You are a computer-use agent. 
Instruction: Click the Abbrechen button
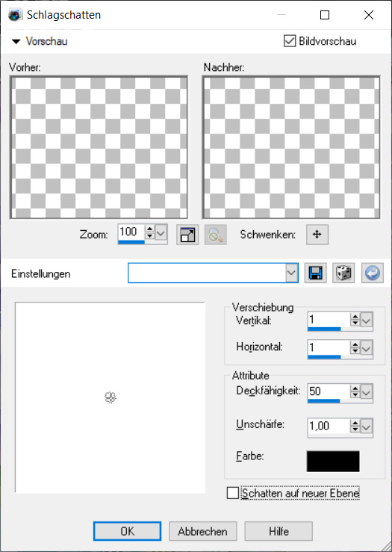[202, 531]
